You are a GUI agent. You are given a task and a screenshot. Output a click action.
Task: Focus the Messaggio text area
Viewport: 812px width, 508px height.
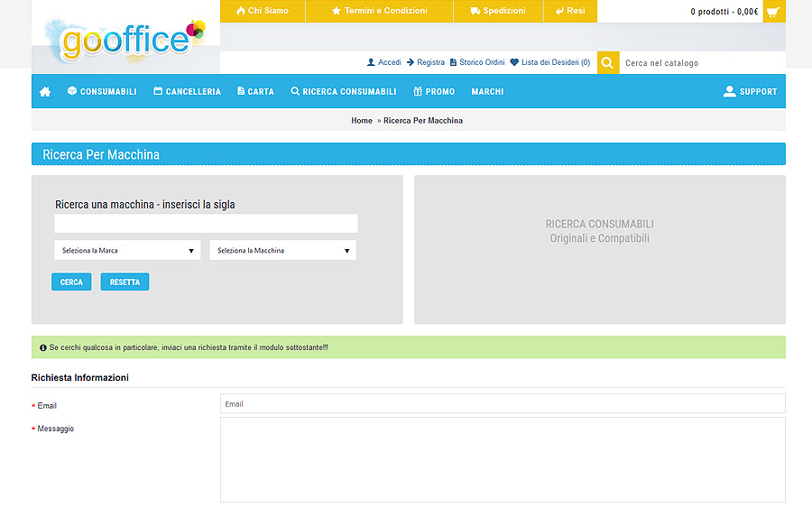(503, 460)
